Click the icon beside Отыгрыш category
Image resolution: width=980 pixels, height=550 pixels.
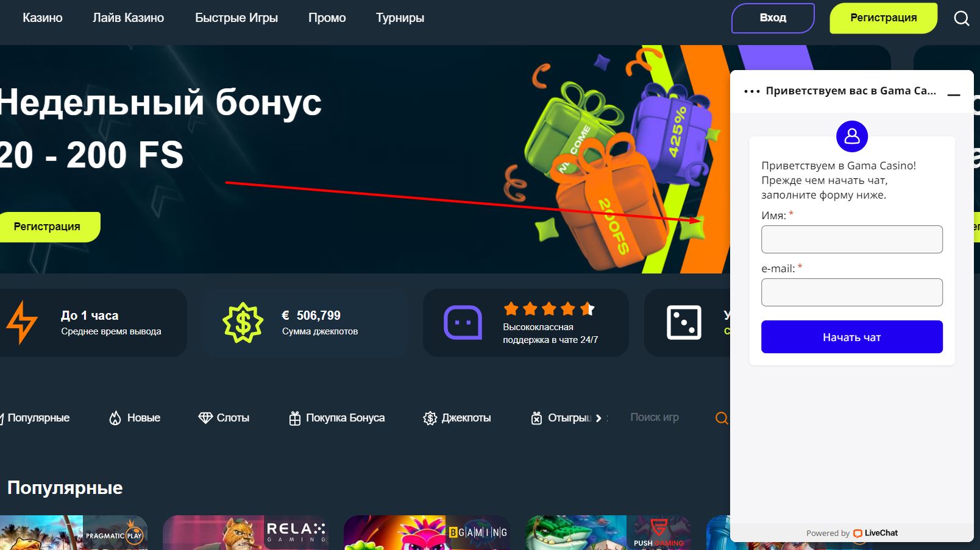click(536, 418)
